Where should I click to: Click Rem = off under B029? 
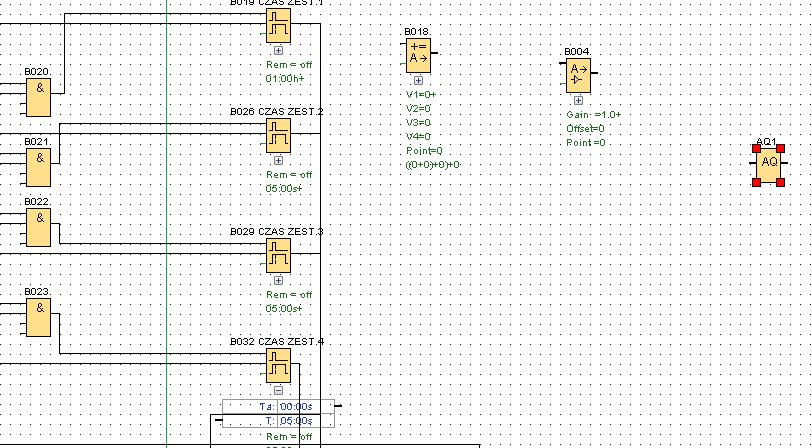289,295
